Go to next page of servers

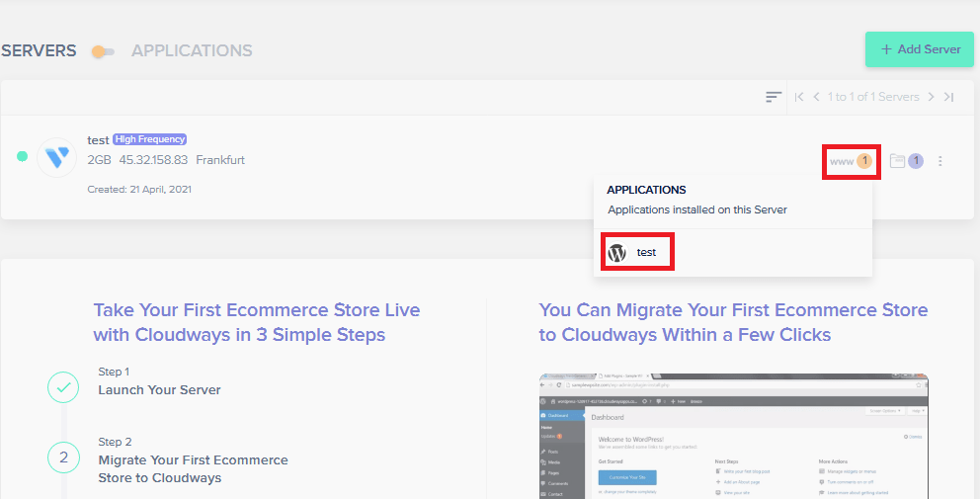point(932,97)
